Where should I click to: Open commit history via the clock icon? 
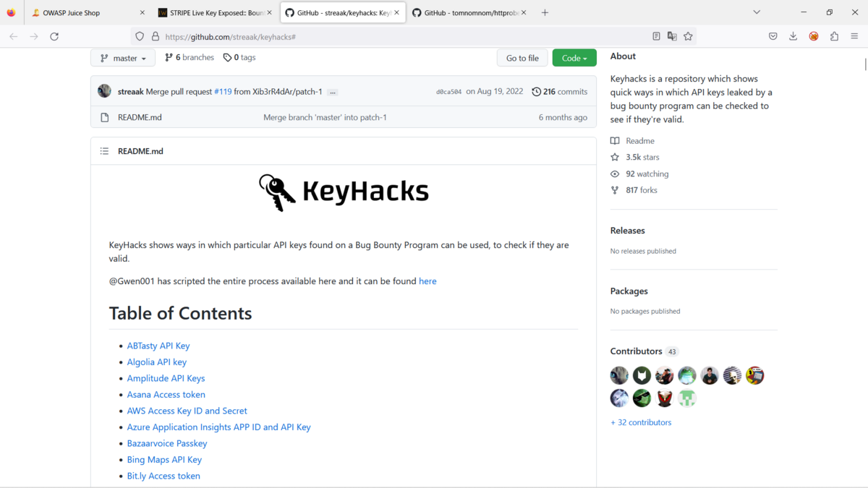click(x=536, y=91)
